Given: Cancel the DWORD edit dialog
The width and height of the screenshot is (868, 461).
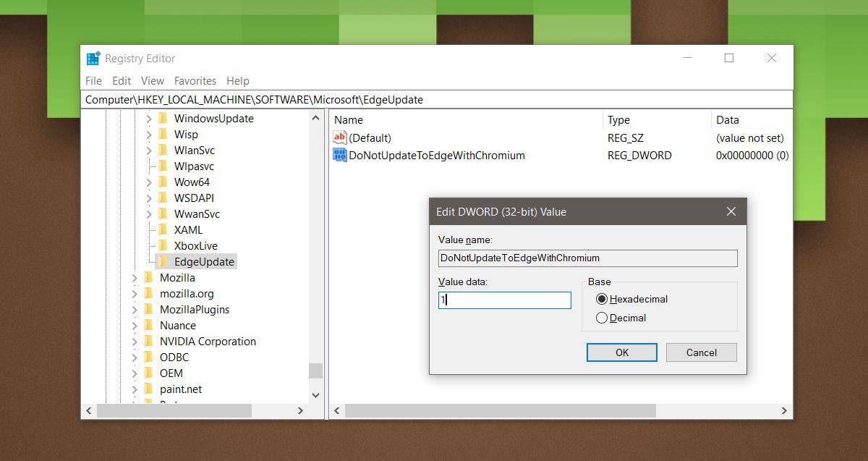Looking at the screenshot, I should 702,352.
